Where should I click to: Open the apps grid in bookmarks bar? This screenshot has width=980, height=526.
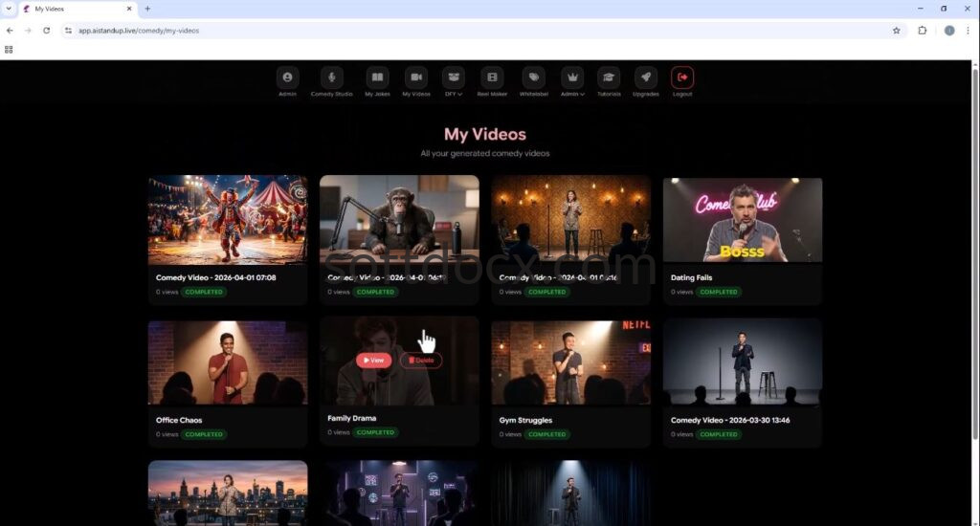pyautogui.click(x=9, y=50)
